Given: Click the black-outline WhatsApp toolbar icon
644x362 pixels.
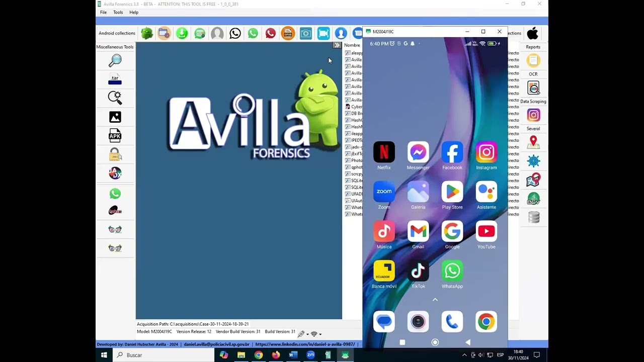Looking at the screenshot, I should (235, 33).
